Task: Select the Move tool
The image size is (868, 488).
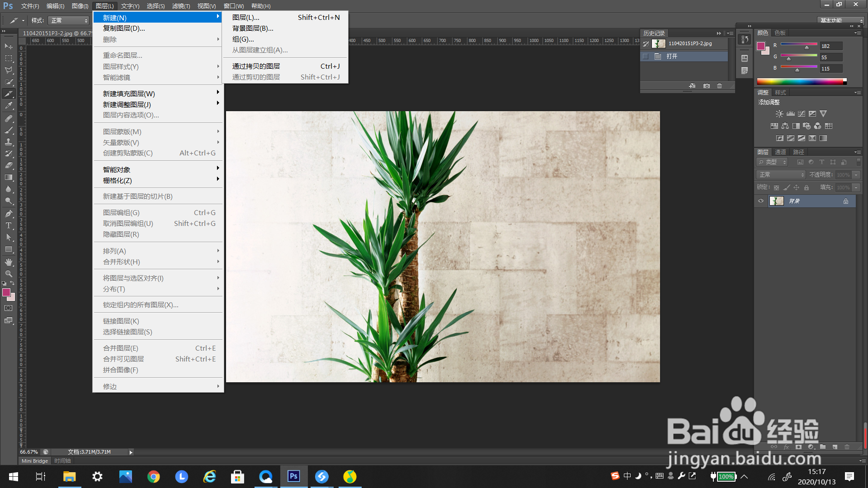Action: click(x=9, y=46)
